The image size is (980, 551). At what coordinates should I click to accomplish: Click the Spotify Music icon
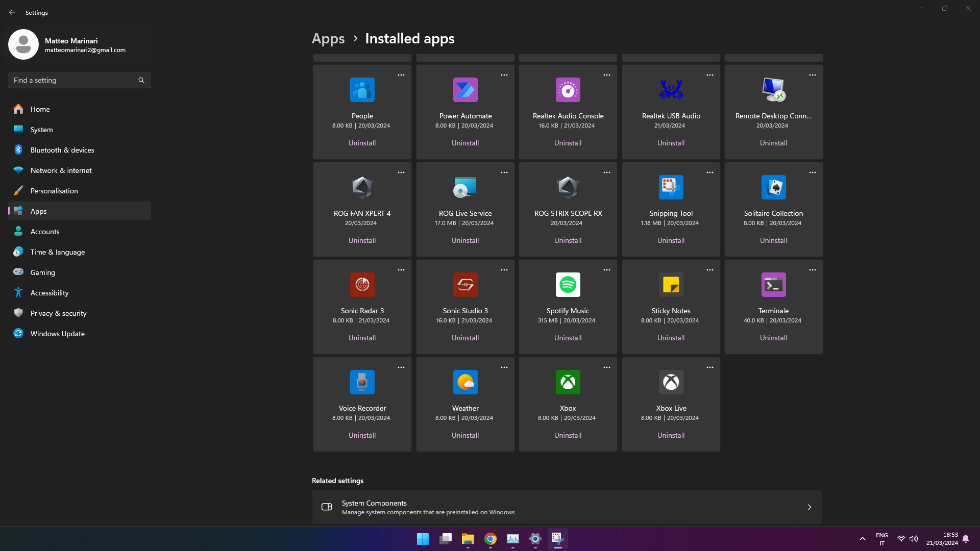pos(568,285)
